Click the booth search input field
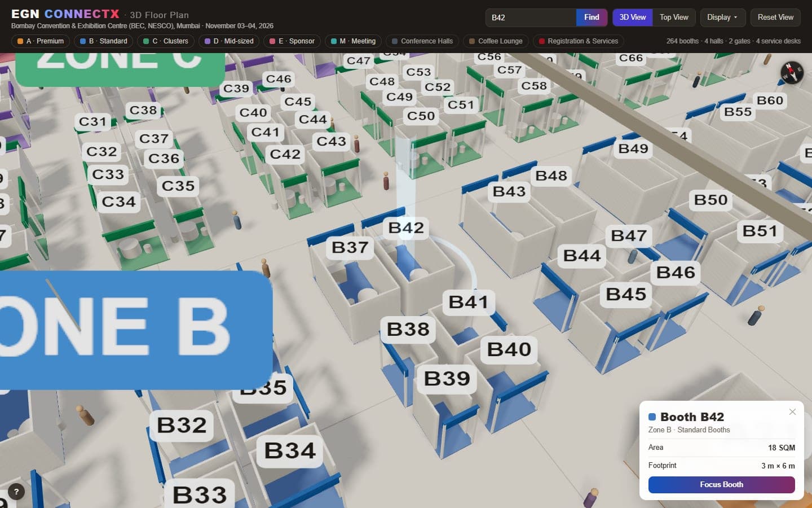This screenshot has height=508, width=812. (531, 17)
